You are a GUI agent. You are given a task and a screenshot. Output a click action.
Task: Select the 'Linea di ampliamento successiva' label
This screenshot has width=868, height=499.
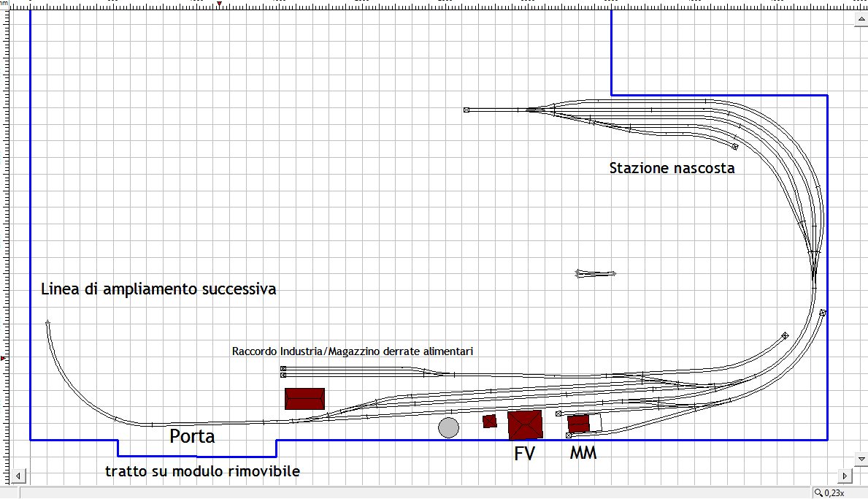(x=158, y=289)
